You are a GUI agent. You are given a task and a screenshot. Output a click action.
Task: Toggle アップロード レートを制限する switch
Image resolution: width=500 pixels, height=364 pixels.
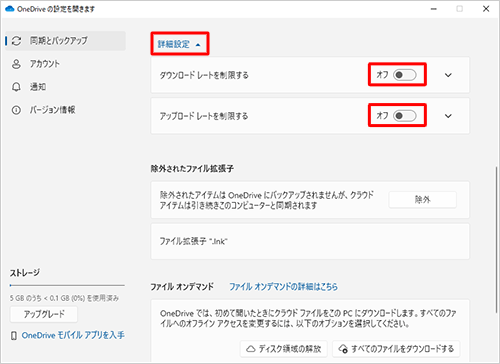coord(405,116)
